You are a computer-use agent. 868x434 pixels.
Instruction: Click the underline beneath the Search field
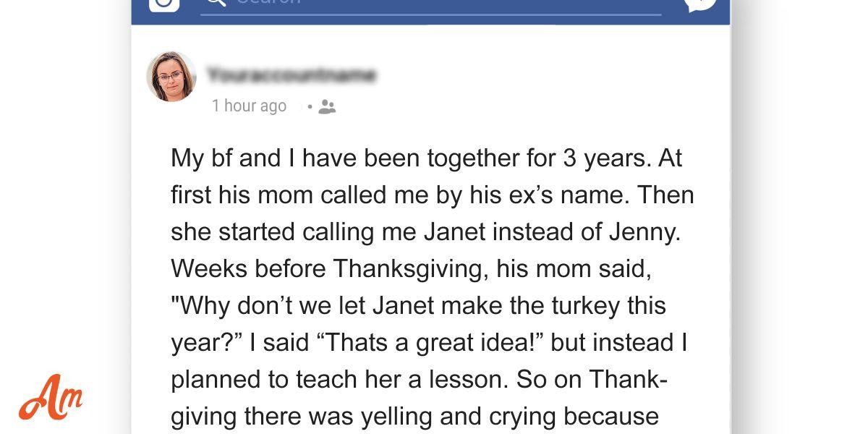pyautogui.click(x=430, y=14)
